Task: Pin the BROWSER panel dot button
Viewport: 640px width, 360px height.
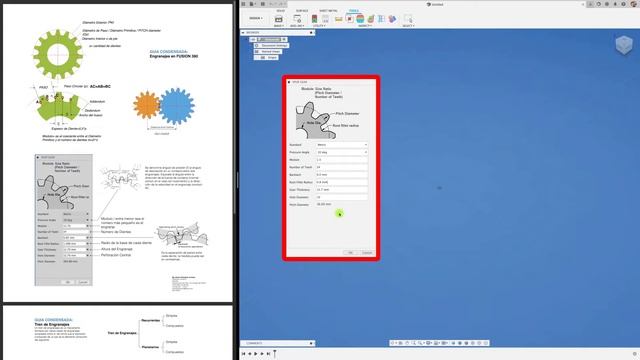Action: [x=311, y=33]
